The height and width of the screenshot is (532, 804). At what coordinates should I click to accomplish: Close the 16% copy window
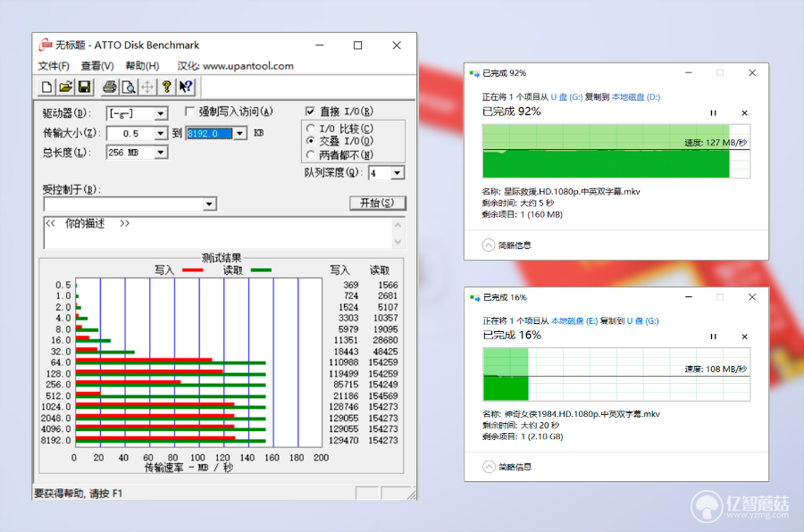coord(752,297)
